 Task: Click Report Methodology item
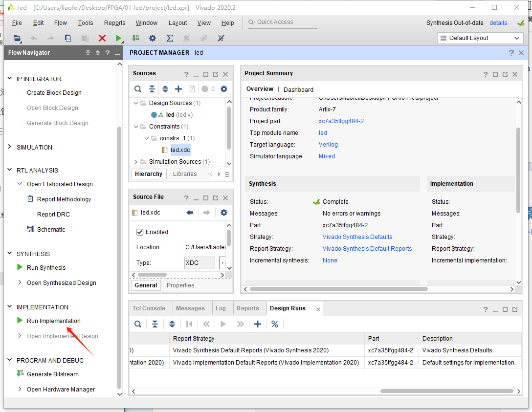pyautogui.click(x=64, y=199)
